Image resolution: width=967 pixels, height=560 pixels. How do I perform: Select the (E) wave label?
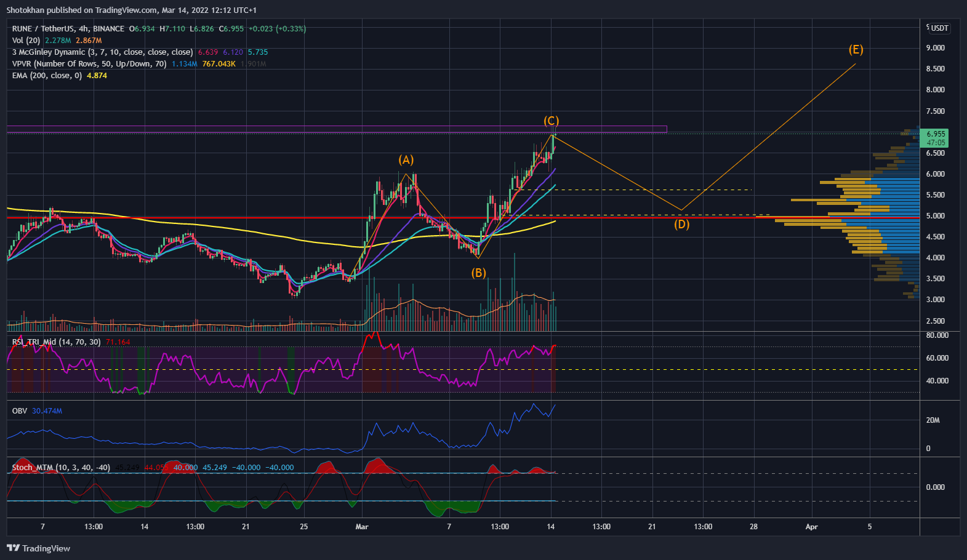coord(856,50)
